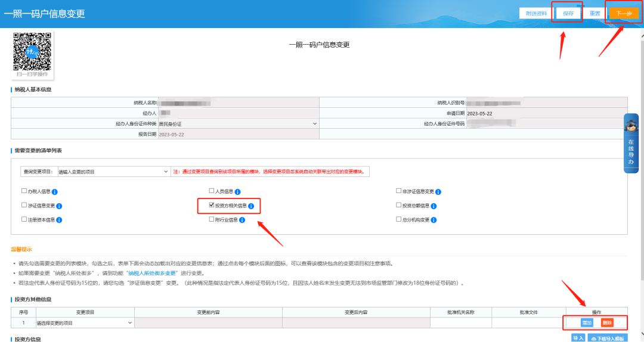The height and width of the screenshot is (342, 644).
Task: Select the 投资总额信息 checkbox
Action: (x=398, y=205)
